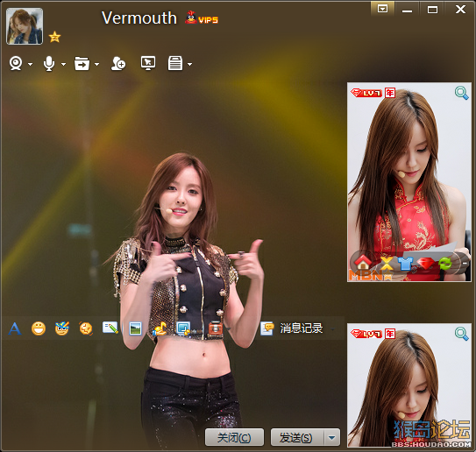The height and width of the screenshot is (452, 476).
Task: Open the font settings A icon
Action: (x=15, y=328)
